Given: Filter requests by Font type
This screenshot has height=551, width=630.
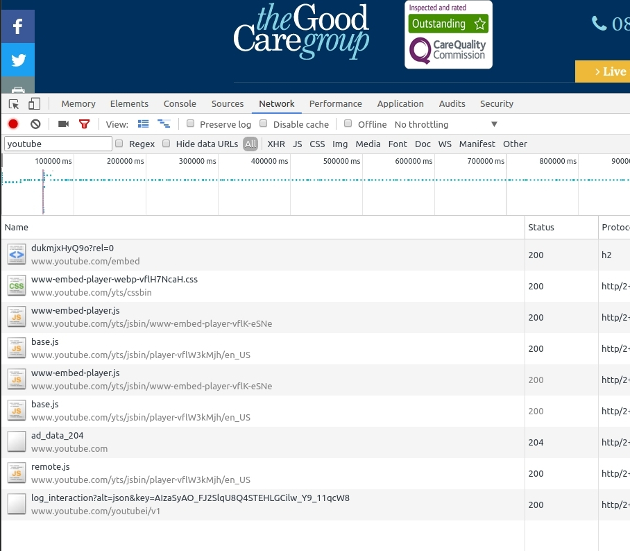Looking at the screenshot, I should pos(397,144).
